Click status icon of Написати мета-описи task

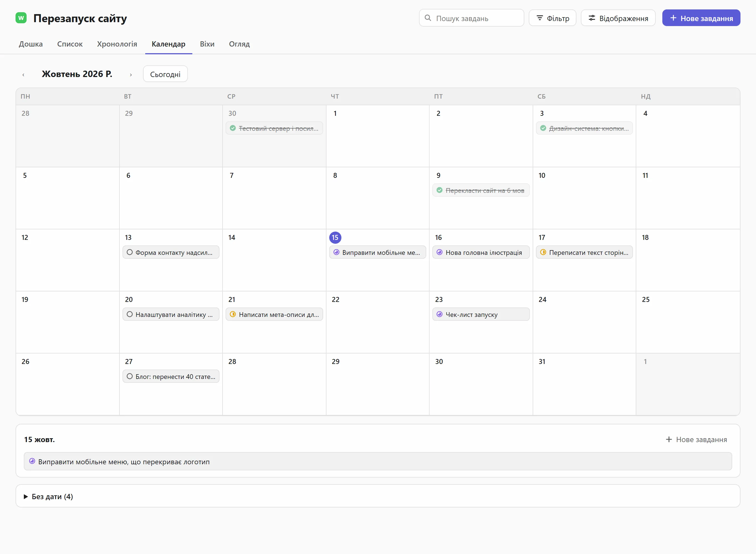click(233, 314)
